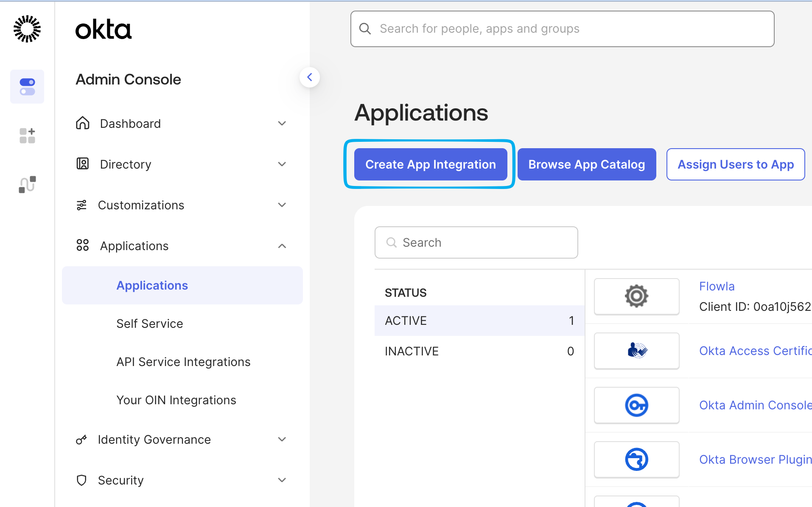Click the Applications parent menu label
812x507 pixels.
pyautogui.click(x=134, y=246)
